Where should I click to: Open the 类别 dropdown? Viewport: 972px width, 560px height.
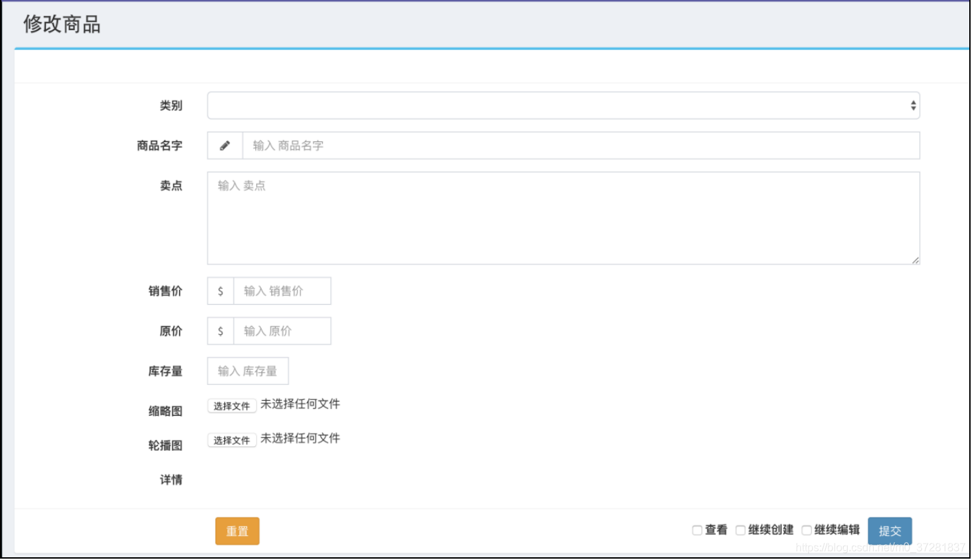coord(564,106)
